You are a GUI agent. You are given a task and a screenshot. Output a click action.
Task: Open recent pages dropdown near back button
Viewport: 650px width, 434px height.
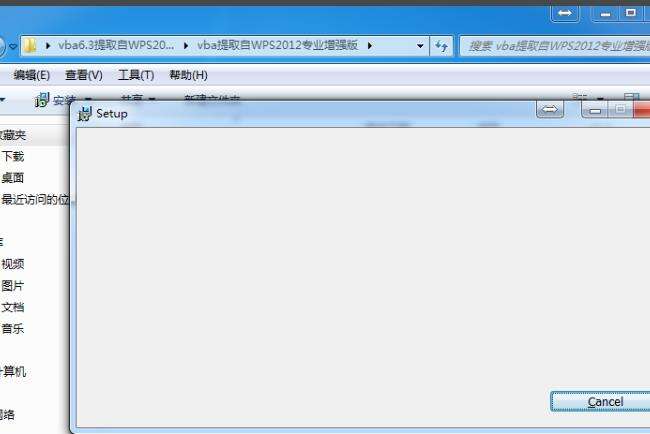[x=13, y=46]
